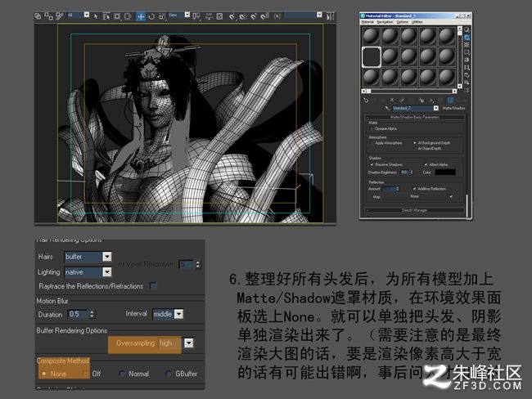Click Pick Material from Object eyedropper
This screenshot has height=399, width=532.
(x=387, y=109)
